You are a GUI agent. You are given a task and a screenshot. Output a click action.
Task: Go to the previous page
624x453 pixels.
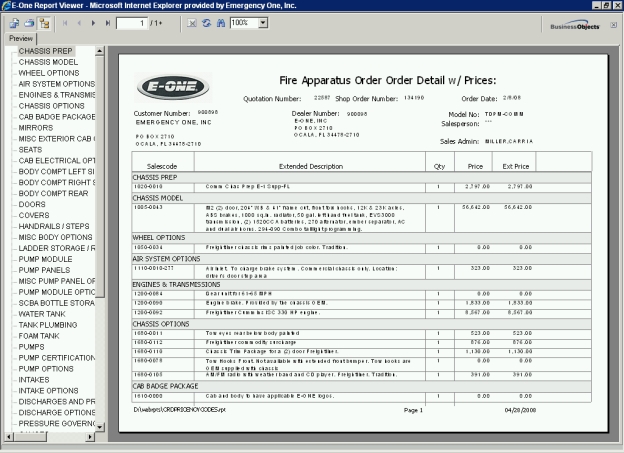tap(79, 23)
